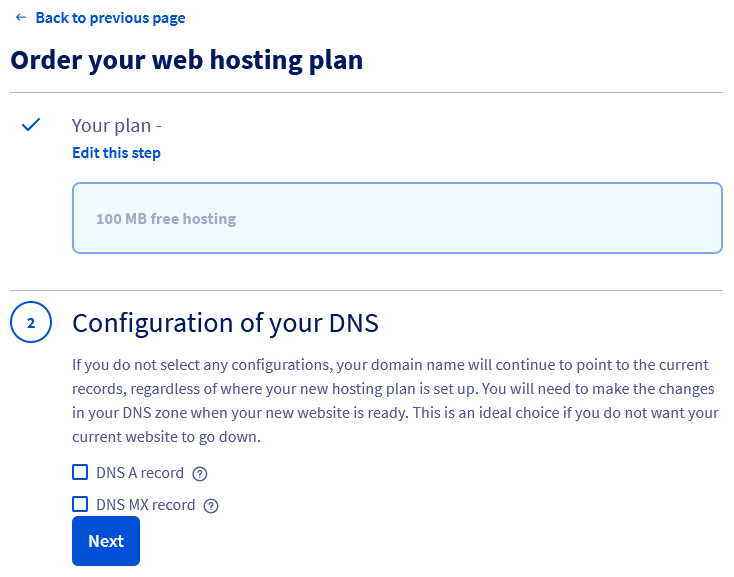
Task: Click the divider line above the DNS section
Action: [x=366, y=291]
